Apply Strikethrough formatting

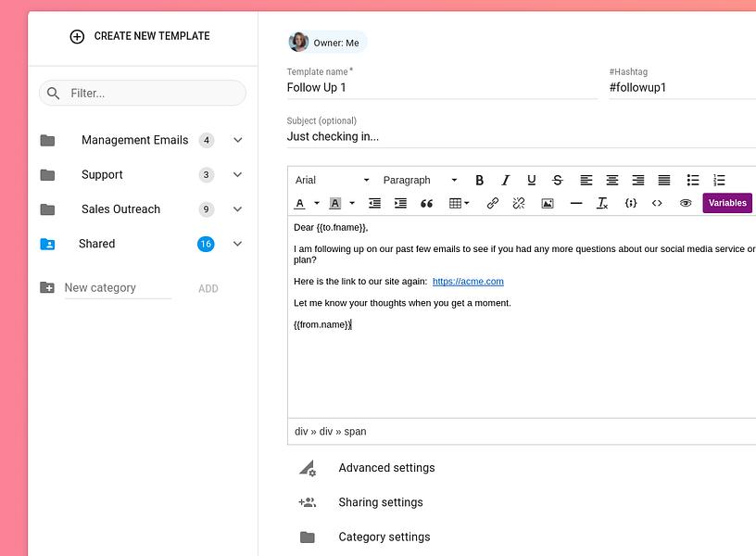[558, 181]
